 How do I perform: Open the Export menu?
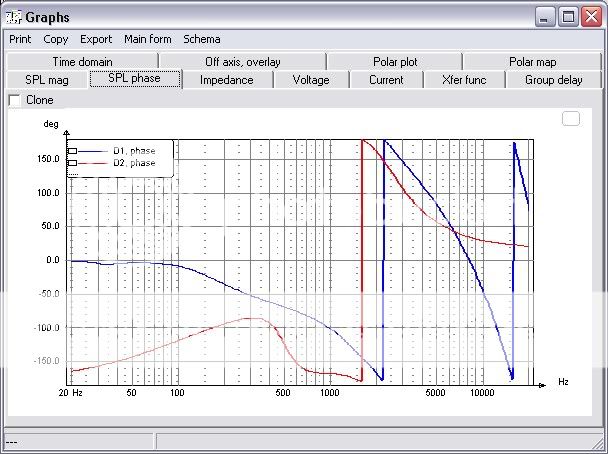[x=96, y=40]
